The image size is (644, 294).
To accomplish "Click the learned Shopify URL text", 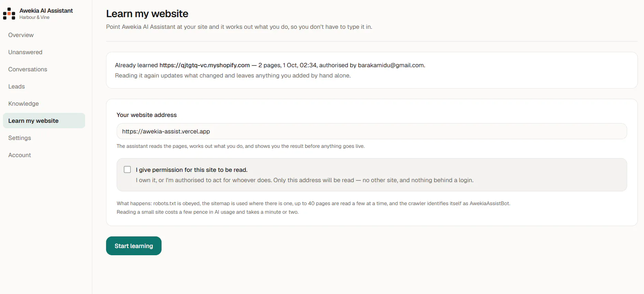I will click(204, 65).
